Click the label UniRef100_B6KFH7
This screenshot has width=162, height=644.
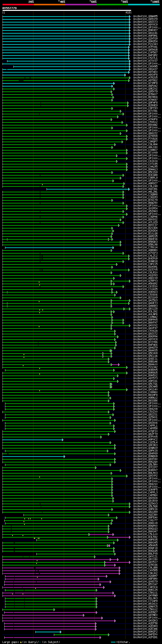point(145,323)
